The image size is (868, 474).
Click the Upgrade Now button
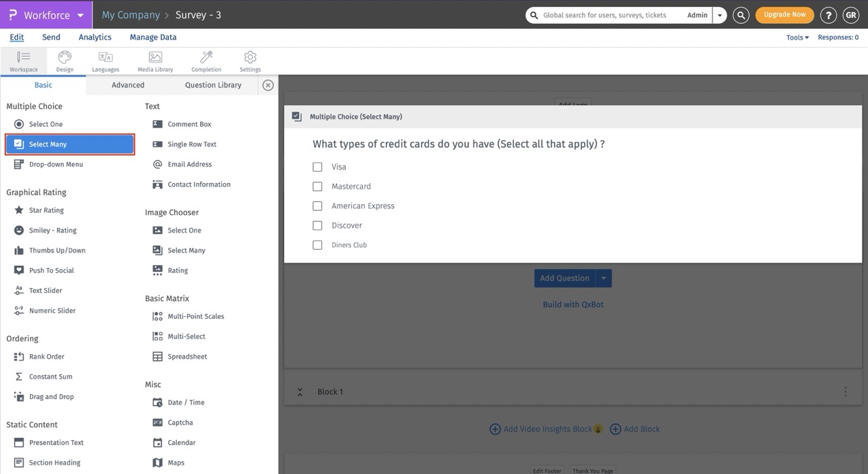point(785,14)
